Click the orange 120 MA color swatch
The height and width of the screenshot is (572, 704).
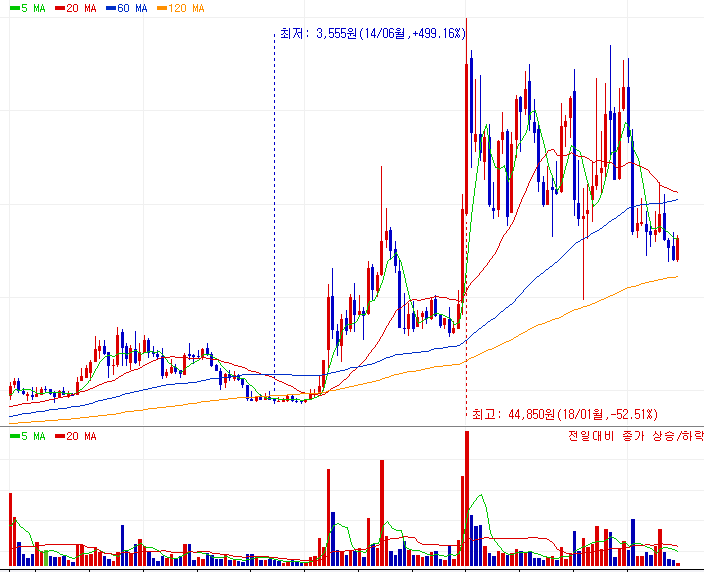(162, 9)
